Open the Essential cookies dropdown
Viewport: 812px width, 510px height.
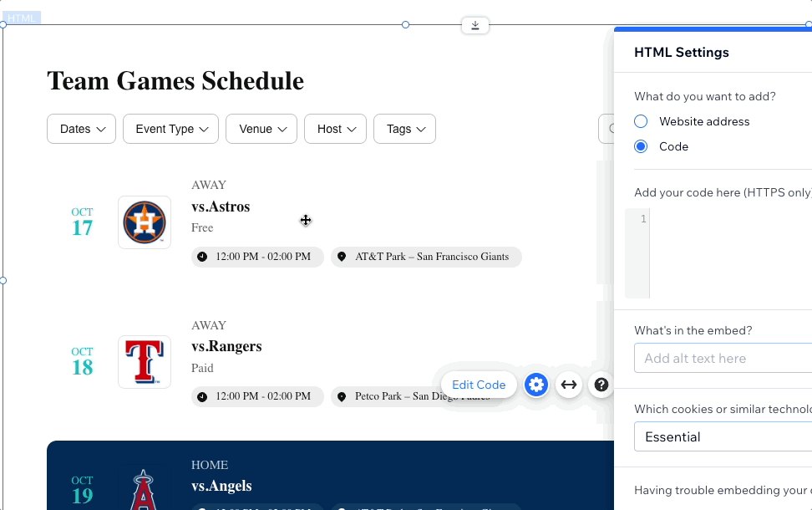[x=723, y=436]
